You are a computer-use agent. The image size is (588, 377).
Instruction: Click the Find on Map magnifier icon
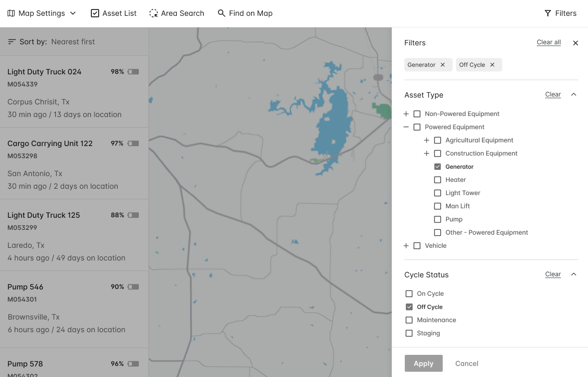pos(222,13)
